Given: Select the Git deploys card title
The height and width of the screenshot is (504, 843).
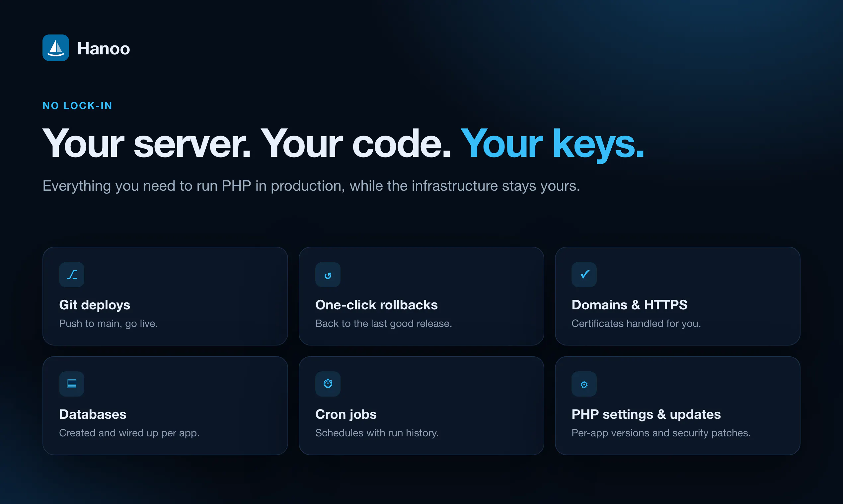Looking at the screenshot, I should 95,305.
